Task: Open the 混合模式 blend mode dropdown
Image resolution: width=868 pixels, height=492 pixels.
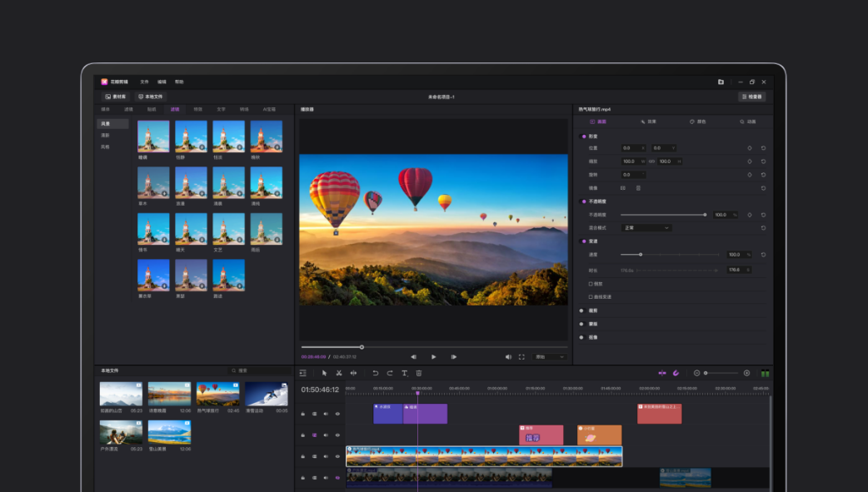Action: 646,227
